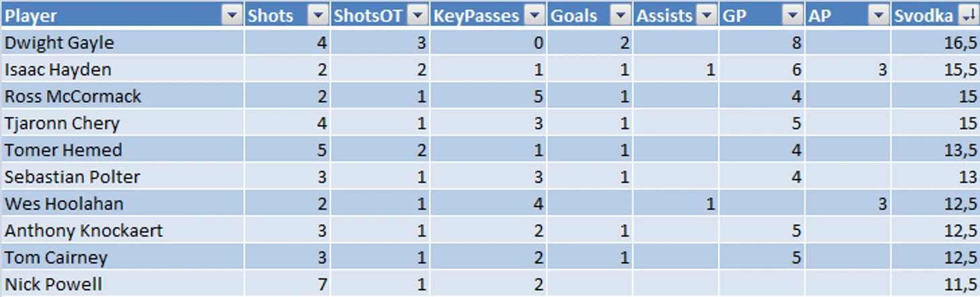Open the sorted Svodka column filter button
Viewport: 980px width, 297px height.
967,15
